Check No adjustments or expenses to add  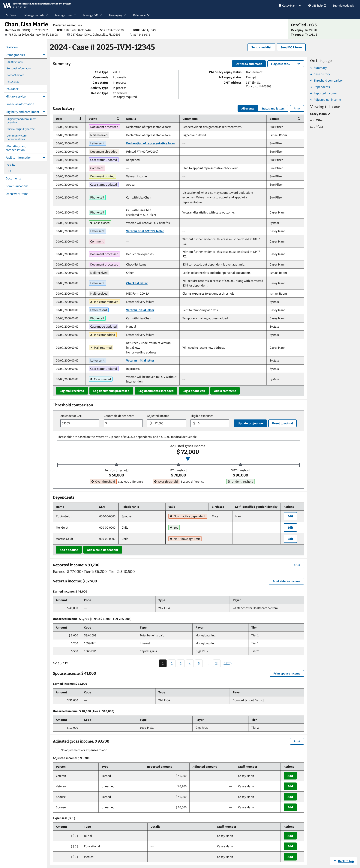tap(57, 750)
